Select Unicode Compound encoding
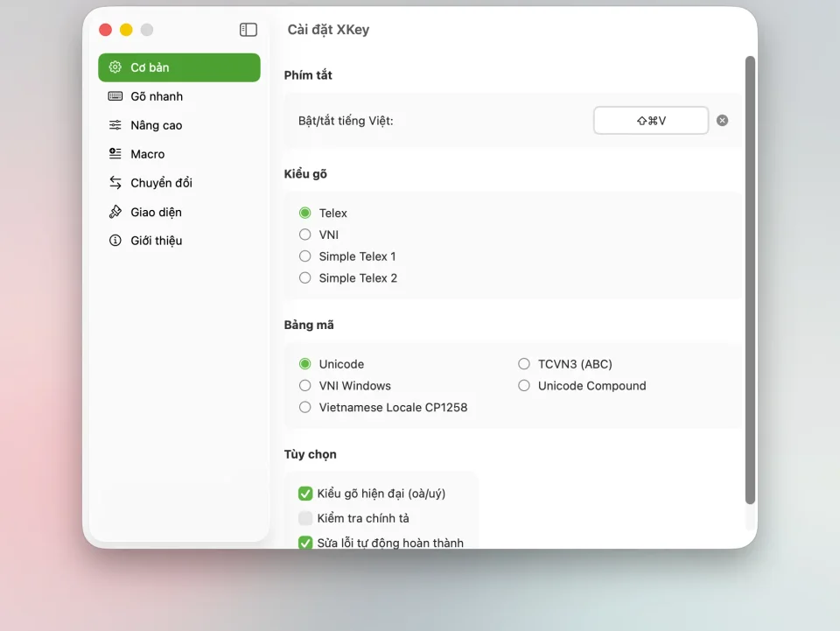Image resolution: width=840 pixels, height=631 pixels. tap(524, 386)
